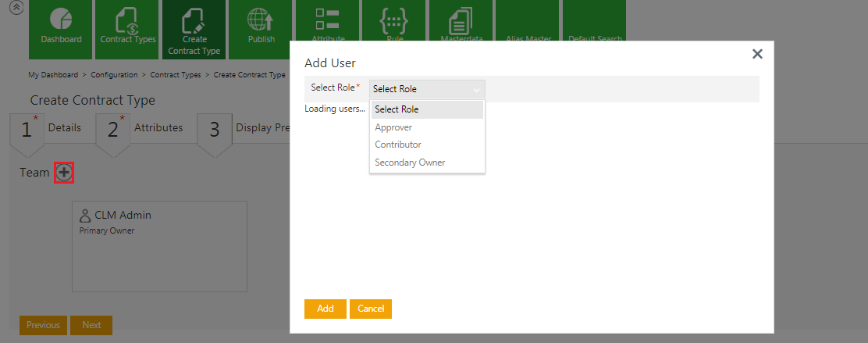
Task: Click the Cancel button
Action: (371, 309)
